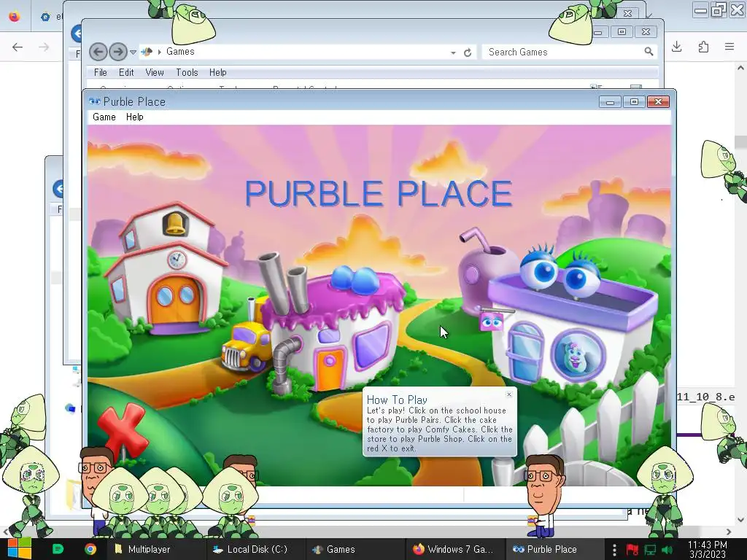The width and height of the screenshot is (747, 560).
Task: Open Firefox downloads icon
Action: [x=677, y=46]
